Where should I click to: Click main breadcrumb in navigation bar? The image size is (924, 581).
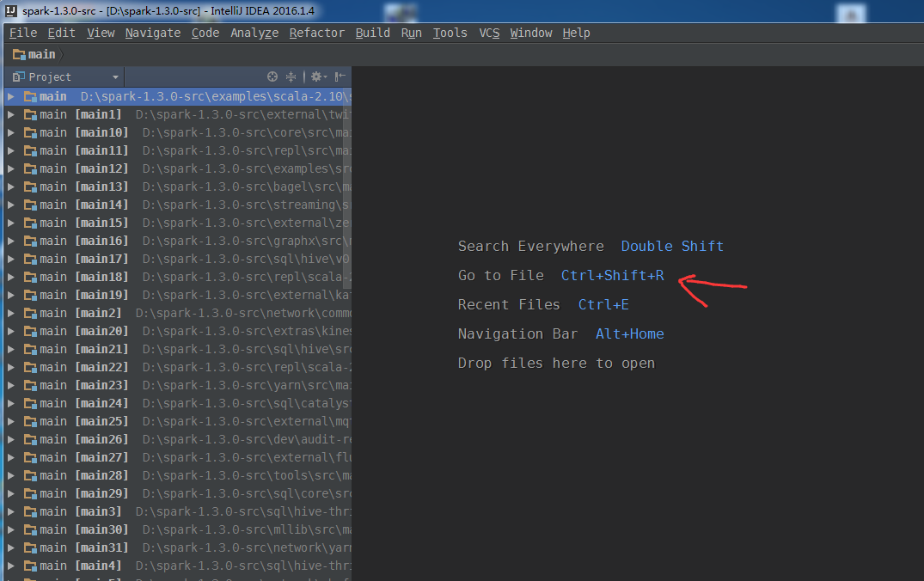pos(41,55)
